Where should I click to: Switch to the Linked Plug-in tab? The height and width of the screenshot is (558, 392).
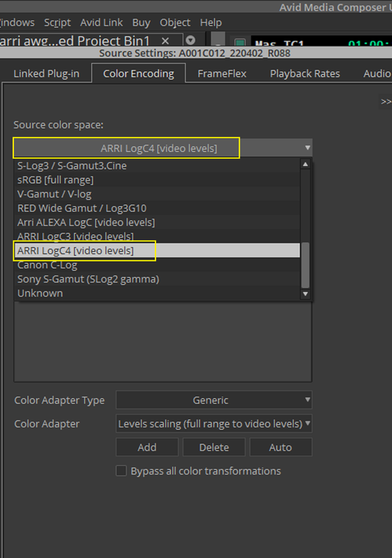pos(46,74)
